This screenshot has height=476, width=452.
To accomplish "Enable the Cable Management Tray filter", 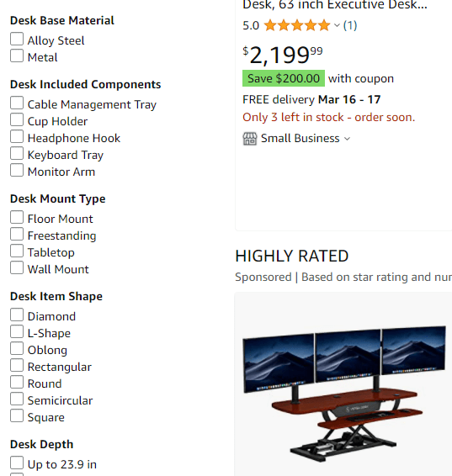I will click(x=17, y=103).
